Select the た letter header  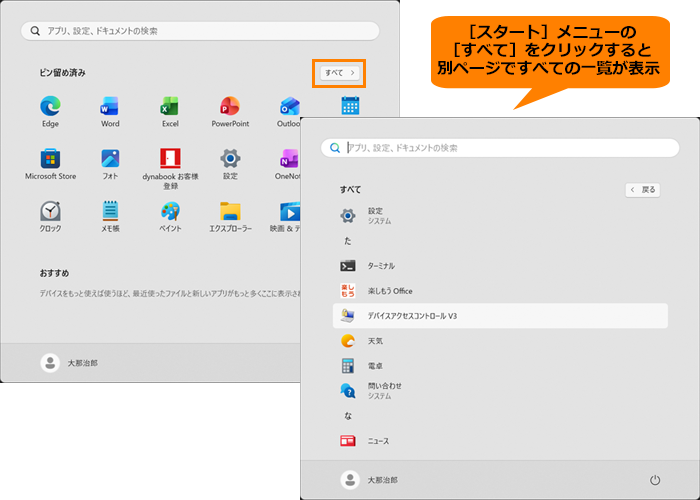(348, 241)
